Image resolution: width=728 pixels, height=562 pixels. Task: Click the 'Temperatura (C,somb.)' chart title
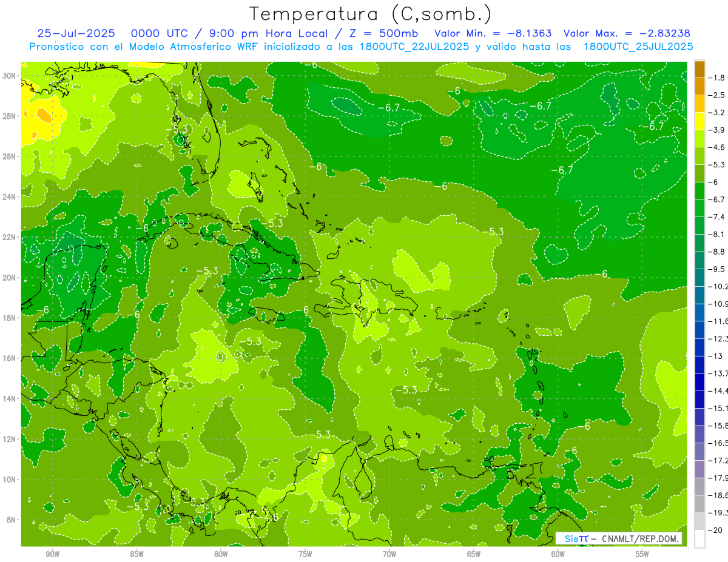pos(370,14)
